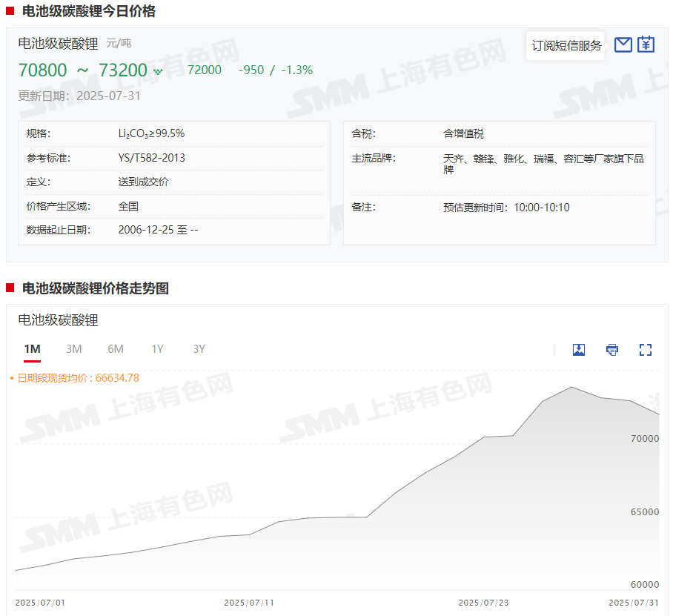Toggle the 日期段现货均价 legend series

[78, 378]
